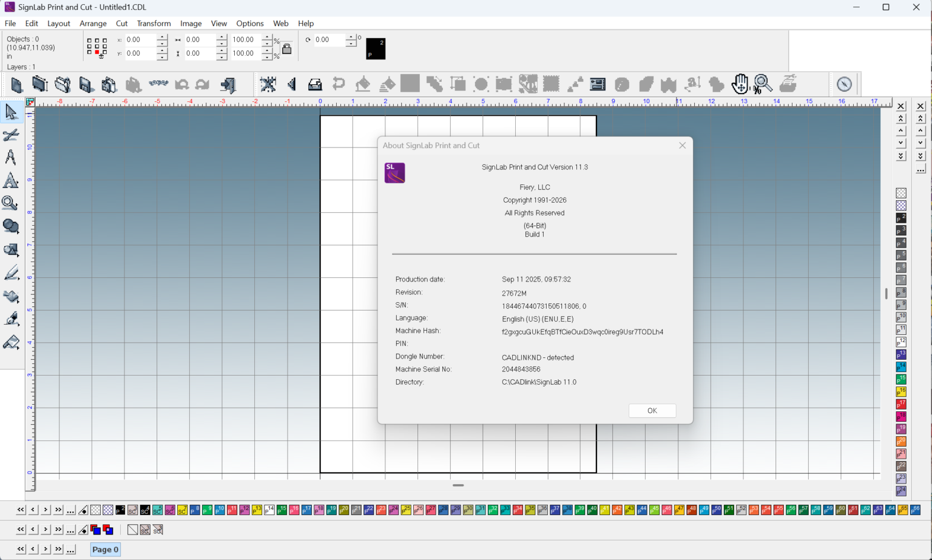Click the compass icon on toolbar
Viewport: 932px width, 560px height.
(x=844, y=84)
